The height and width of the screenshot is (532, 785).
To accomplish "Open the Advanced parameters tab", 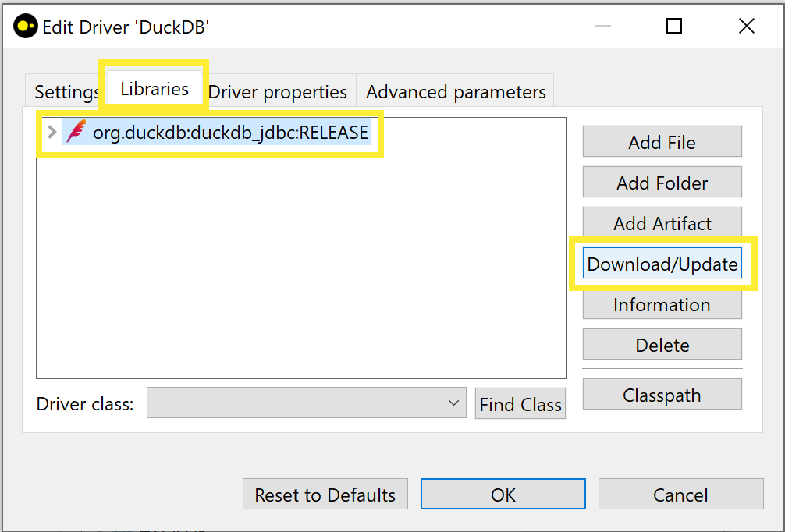I will point(455,91).
